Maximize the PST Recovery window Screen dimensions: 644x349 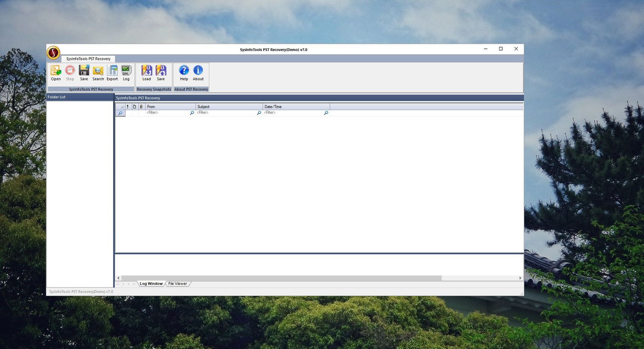tap(501, 49)
